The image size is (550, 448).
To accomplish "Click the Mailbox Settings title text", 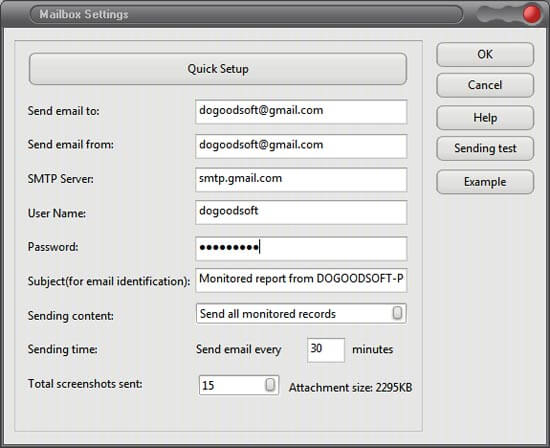I will click(x=83, y=14).
